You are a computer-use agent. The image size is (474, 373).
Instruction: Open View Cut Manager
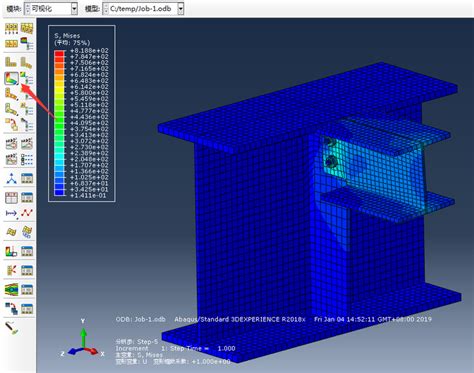coord(27,251)
